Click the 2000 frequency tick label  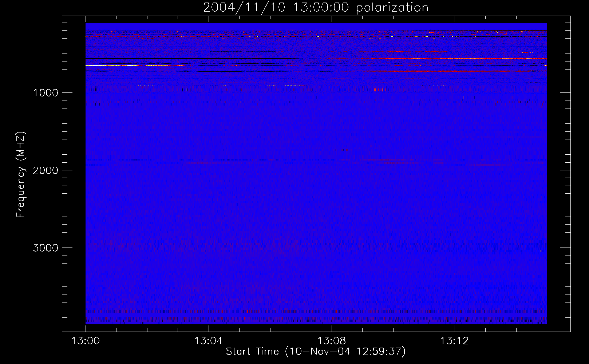pyautogui.click(x=46, y=170)
